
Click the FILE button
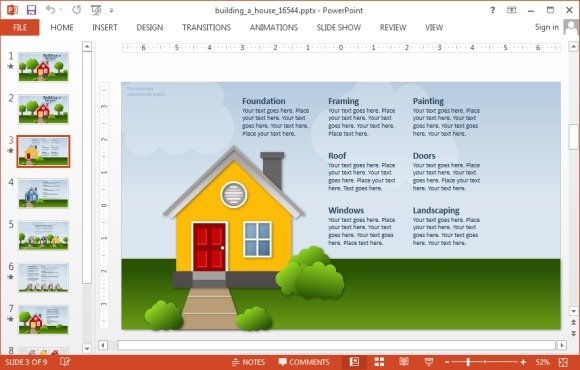click(20, 27)
